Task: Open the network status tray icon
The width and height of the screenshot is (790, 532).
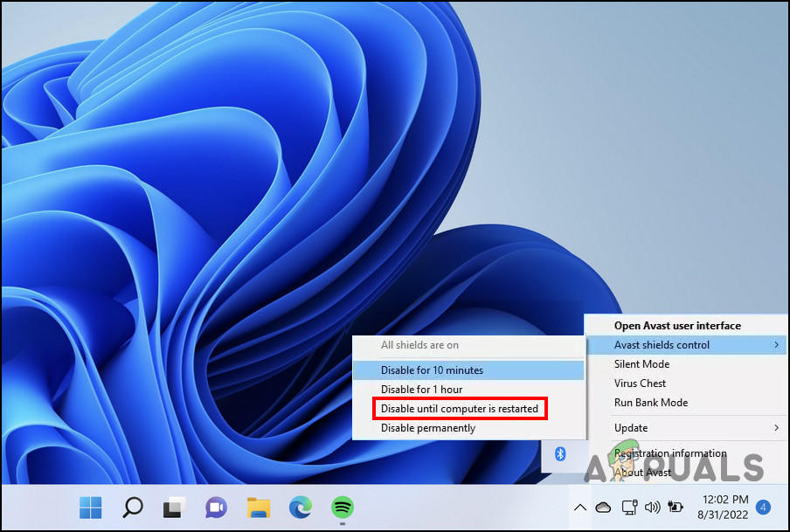Action: (627, 508)
